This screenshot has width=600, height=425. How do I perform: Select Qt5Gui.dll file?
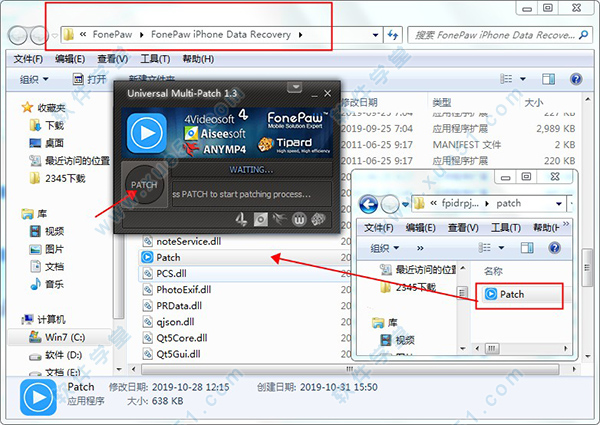pos(178,354)
